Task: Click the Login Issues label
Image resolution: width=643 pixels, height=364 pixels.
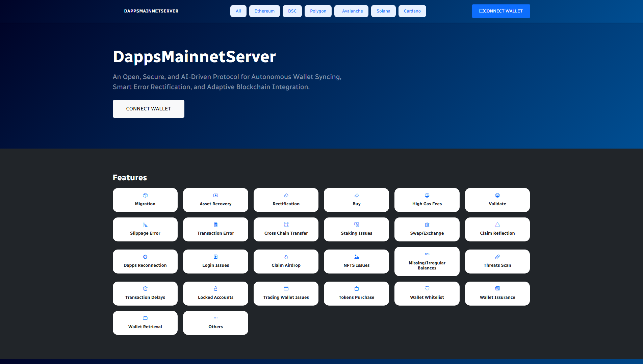Action: click(215, 265)
